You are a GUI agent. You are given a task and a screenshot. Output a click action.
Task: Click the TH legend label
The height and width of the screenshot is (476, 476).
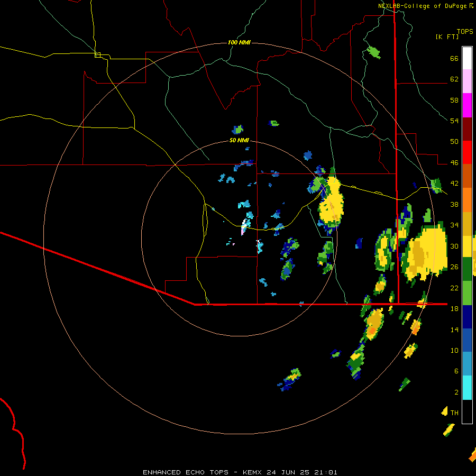click(454, 413)
